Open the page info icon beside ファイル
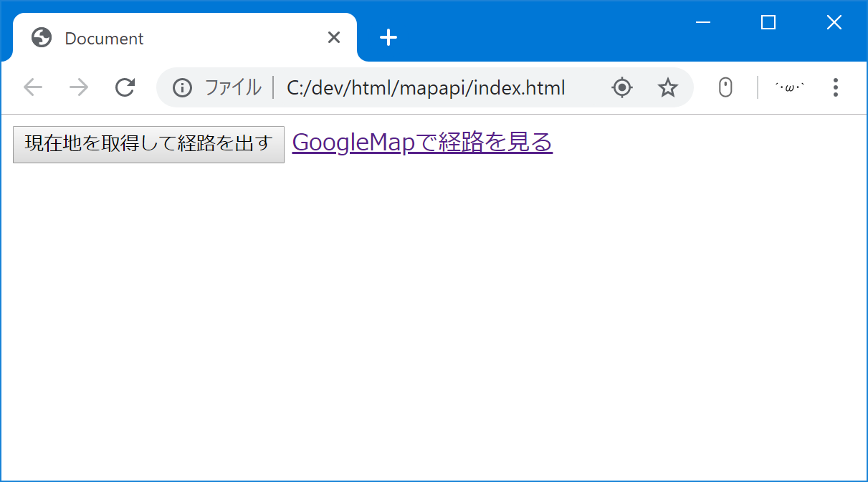 [x=181, y=87]
